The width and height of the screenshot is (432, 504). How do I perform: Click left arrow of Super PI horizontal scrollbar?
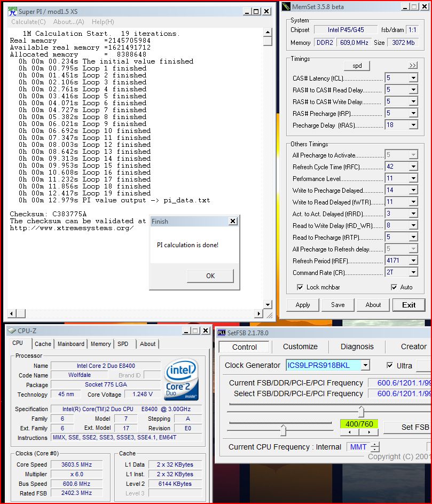(x=12, y=313)
